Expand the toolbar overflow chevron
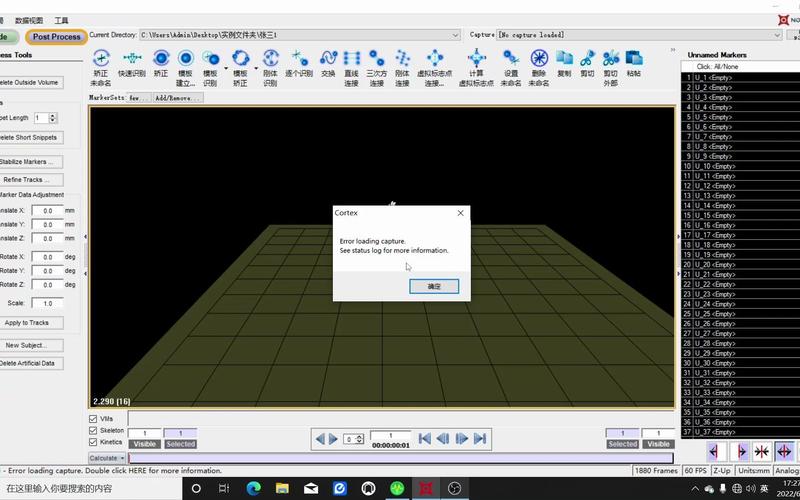The width and height of the screenshot is (800, 500). point(673,50)
